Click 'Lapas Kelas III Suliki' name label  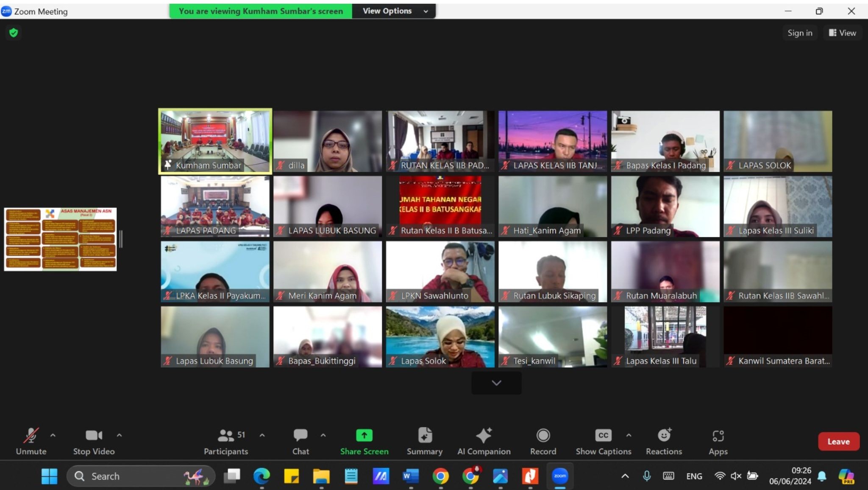(776, 231)
